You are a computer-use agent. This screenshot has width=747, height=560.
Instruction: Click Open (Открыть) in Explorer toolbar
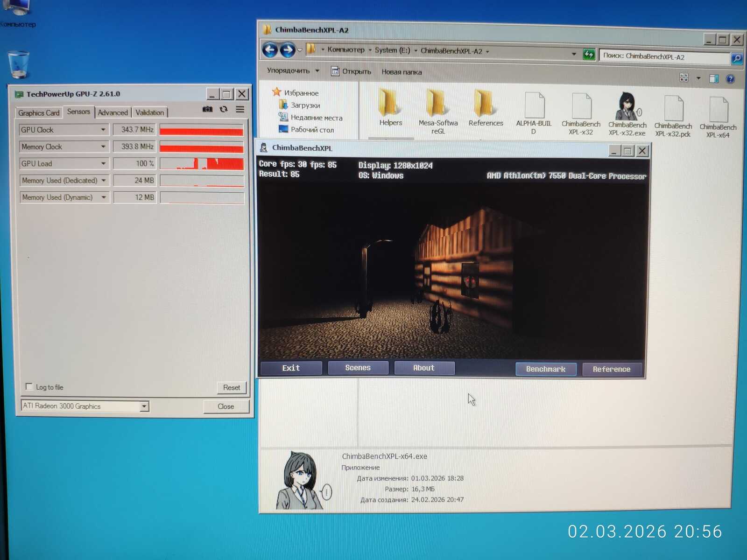(351, 71)
